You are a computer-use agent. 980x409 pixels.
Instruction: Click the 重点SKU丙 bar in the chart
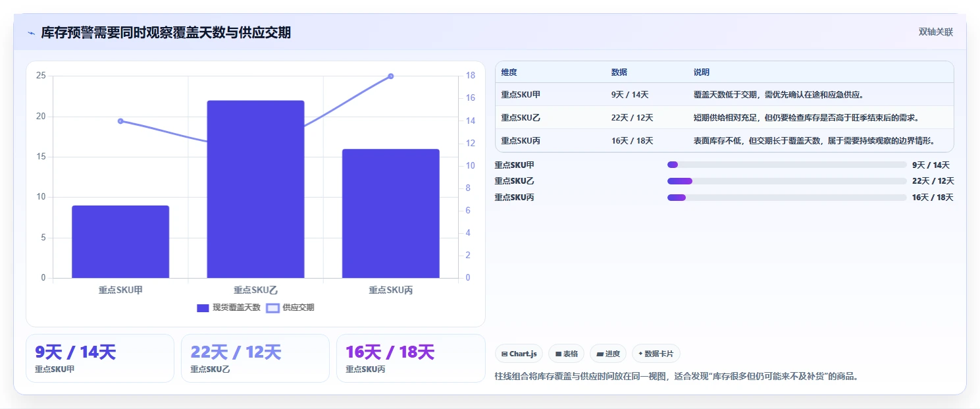(390, 213)
